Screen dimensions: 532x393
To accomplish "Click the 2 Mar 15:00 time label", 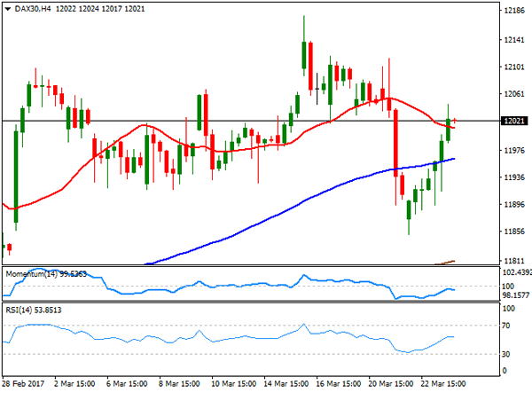I will (74, 384).
